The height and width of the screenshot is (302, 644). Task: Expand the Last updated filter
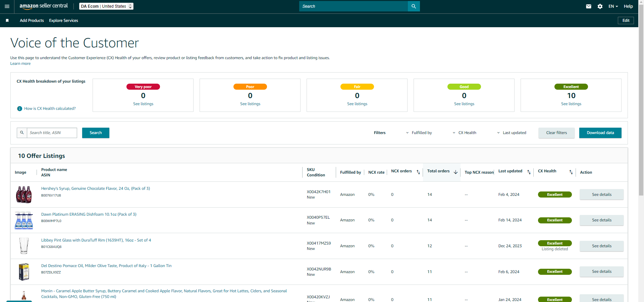512,133
